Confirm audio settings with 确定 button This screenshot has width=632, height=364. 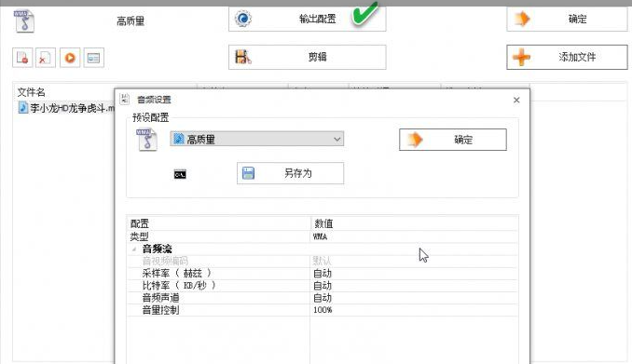453,140
